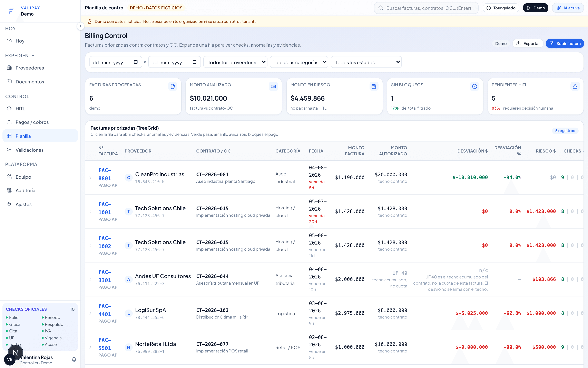Expand the FAC-5501 invoice row
Image resolution: width=588 pixels, height=368 pixels.
click(90, 347)
